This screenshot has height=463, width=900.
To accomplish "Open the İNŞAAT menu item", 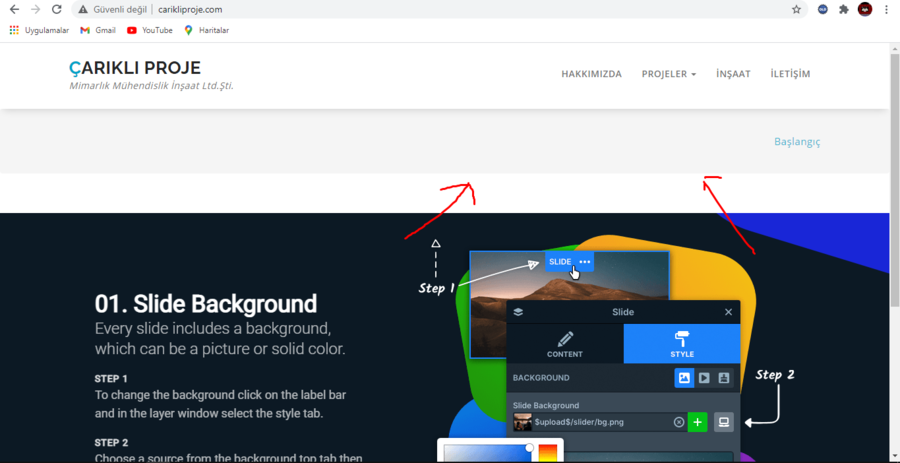I will pyautogui.click(x=733, y=74).
